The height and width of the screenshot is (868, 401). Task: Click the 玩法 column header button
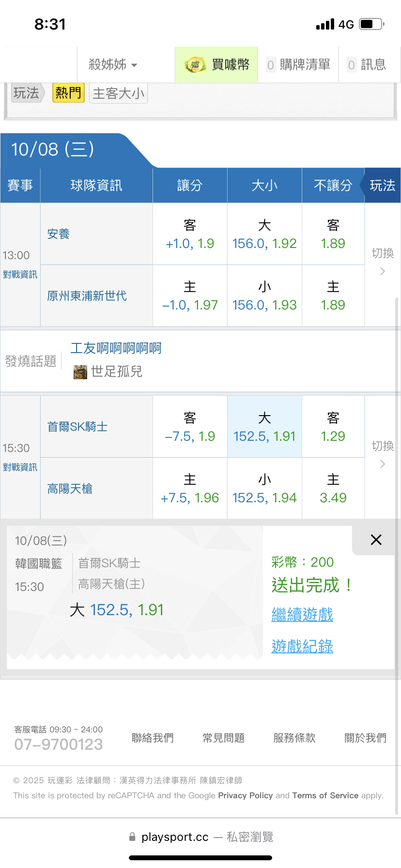tap(382, 186)
